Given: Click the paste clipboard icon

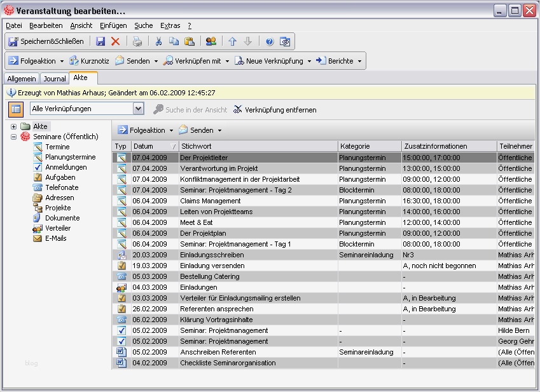Looking at the screenshot, I should pos(189,41).
